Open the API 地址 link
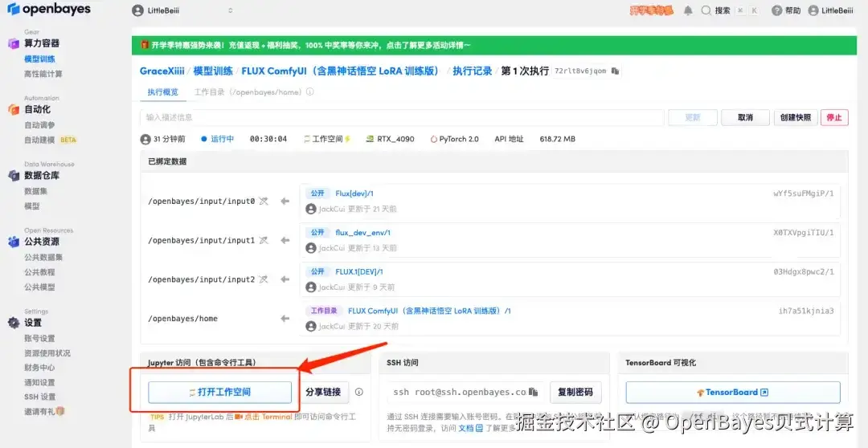This screenshot has height=448, width=868. pyautogui.click(x=509, y=139)
